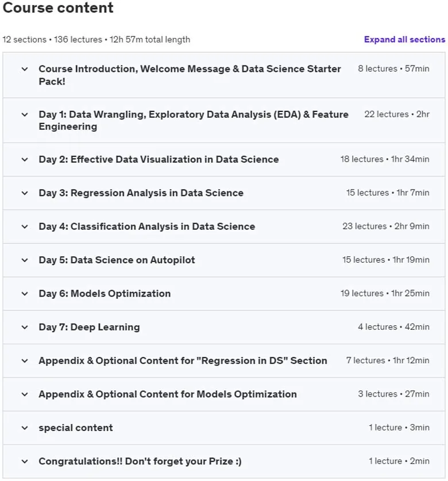Expand Day 4 Classification Analysis chevron
Screen dimensions: 448x481
point(25,226)
